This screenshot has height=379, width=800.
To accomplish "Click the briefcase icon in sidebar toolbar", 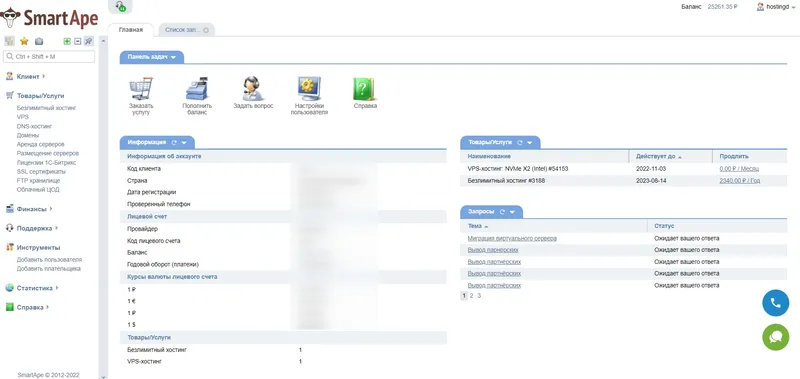I will [x=39, y=41].
